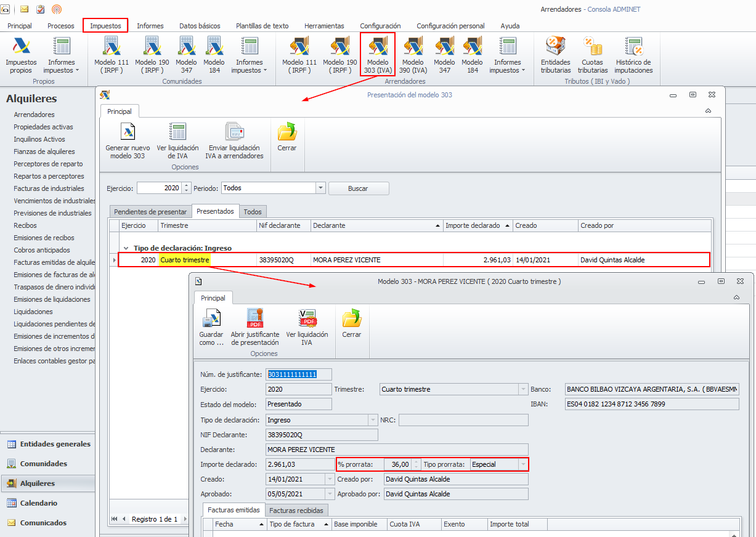Click the calendar check icon in title bar
The width and height of the screenshot is (756, 537).
pyautogui.click(x=41, y=9)
